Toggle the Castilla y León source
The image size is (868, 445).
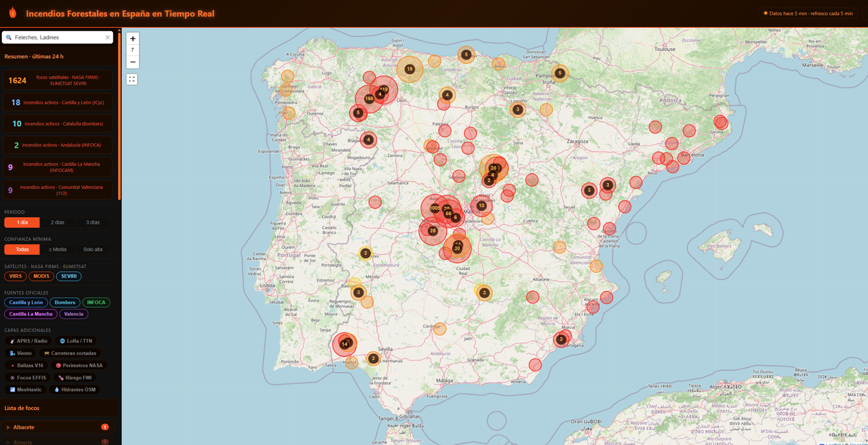tap(26, 303)
